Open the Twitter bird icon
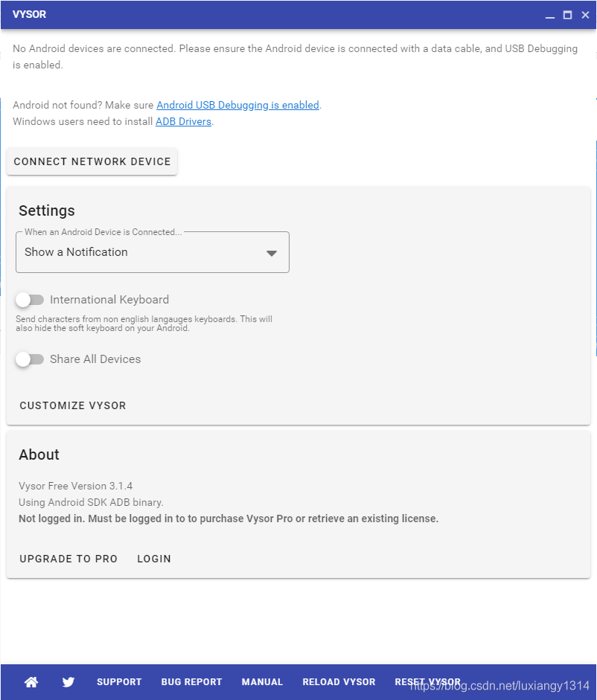Viewport: 597px width, 700px height. click(68, 681)
